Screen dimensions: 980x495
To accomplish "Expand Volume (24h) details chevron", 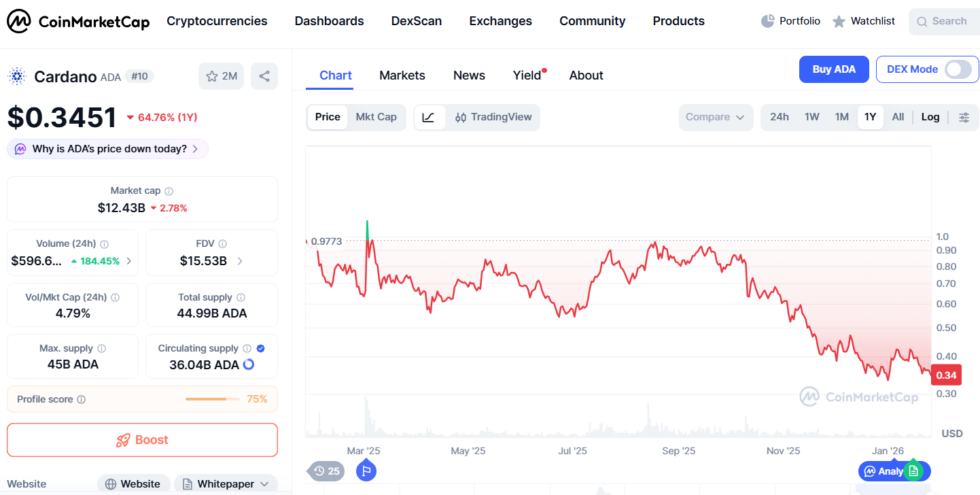I will [129, 261].
